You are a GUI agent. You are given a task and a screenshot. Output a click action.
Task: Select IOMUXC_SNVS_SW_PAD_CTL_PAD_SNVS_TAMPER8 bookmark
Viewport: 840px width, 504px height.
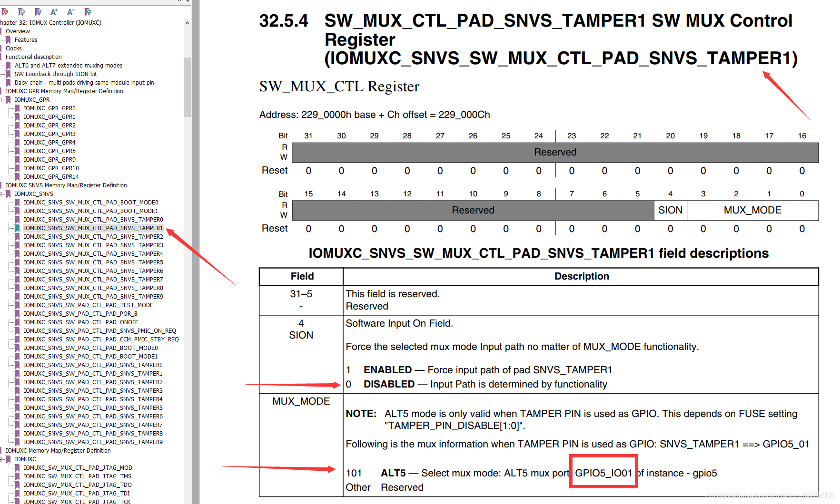click(x=93, y=434)
